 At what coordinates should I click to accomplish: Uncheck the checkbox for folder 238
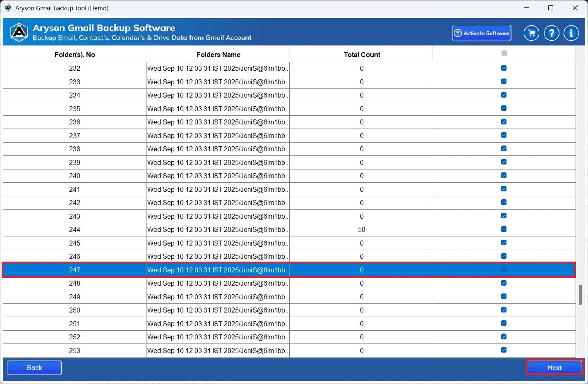point(504,148)
